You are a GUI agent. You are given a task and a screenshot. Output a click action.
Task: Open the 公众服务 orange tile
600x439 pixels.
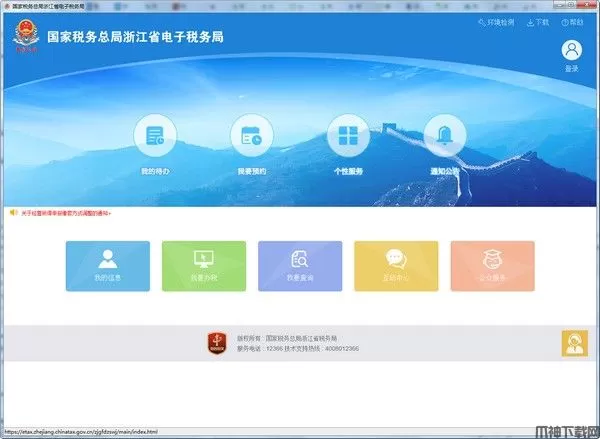coord(493,266)
